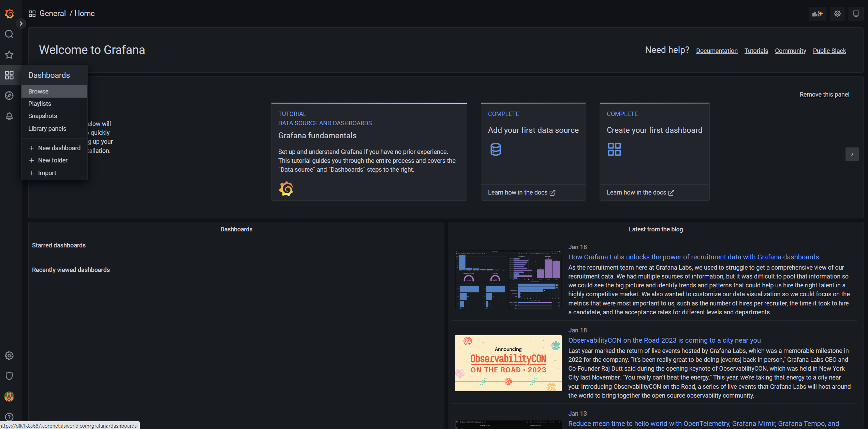Open the Grafana fundamentals tutorial card
Image resolution: width=868 pixels, height=429 pixels.
[369, 152]
